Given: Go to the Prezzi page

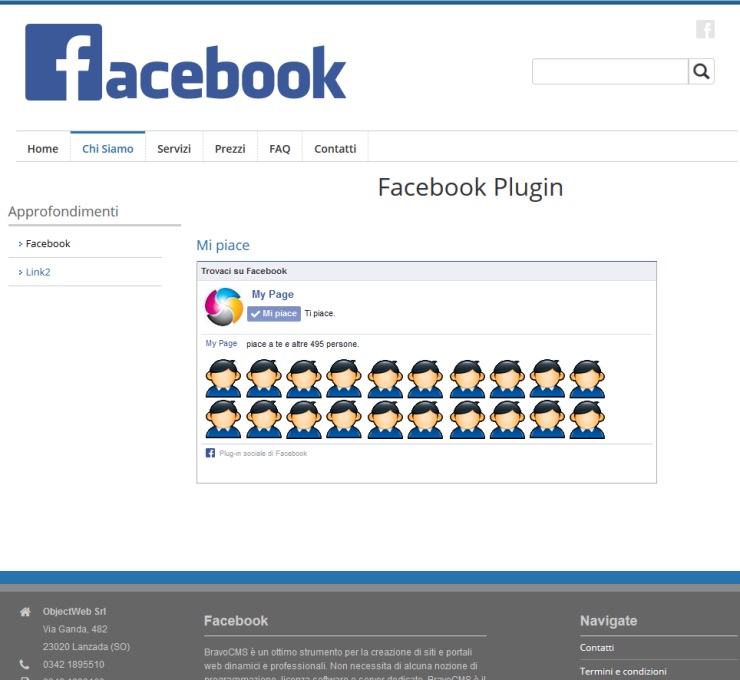Looking at the screenshot, I should click(x=230, y=148).
